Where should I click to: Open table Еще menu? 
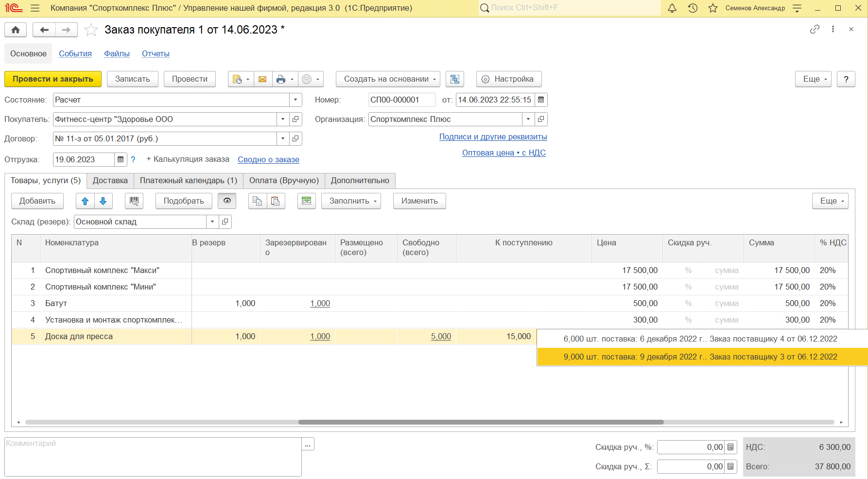click(x=830, y=201)
